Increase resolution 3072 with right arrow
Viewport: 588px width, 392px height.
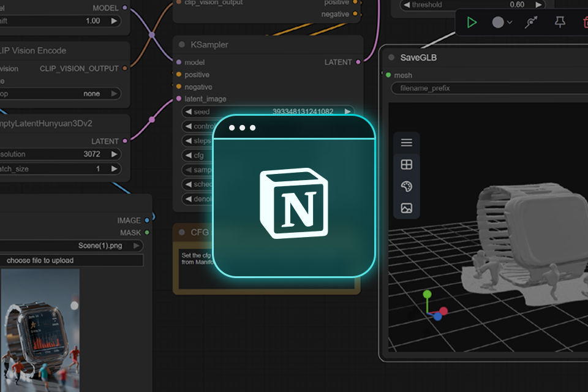(x=114, y=154)
